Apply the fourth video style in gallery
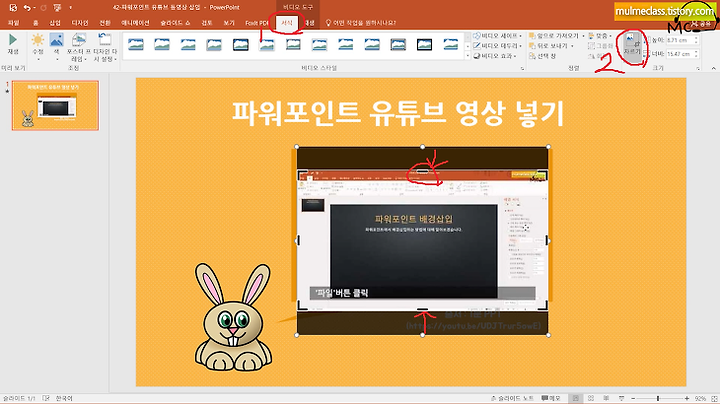Screen dimensions: 720x404 (x=214, y=44)
